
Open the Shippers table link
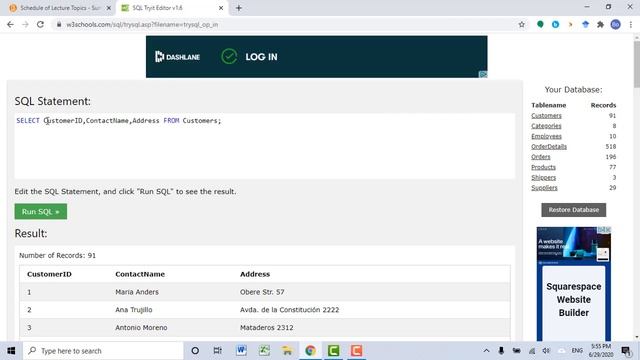click(x=543, y=178)
